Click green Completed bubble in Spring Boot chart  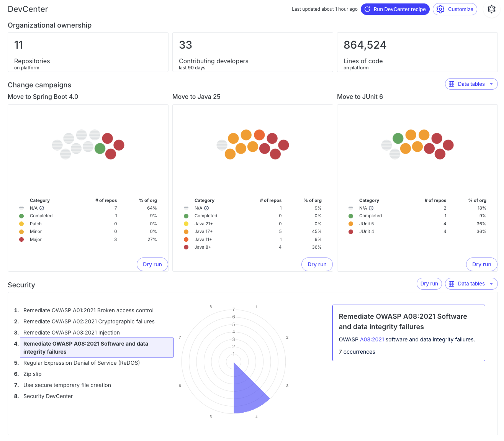(x=100, y=148)
